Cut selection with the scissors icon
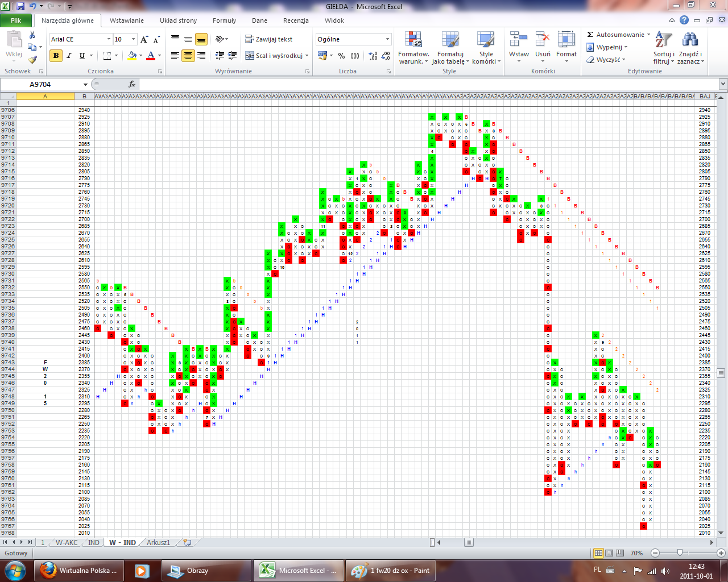Screen dimensions: 728x582 pyautogui.click(x=32, y=35)
